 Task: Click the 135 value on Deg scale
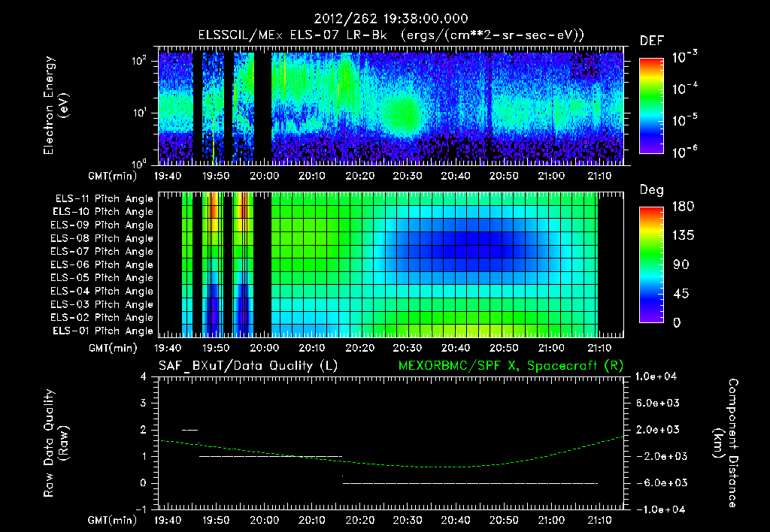tap(683, 236)
